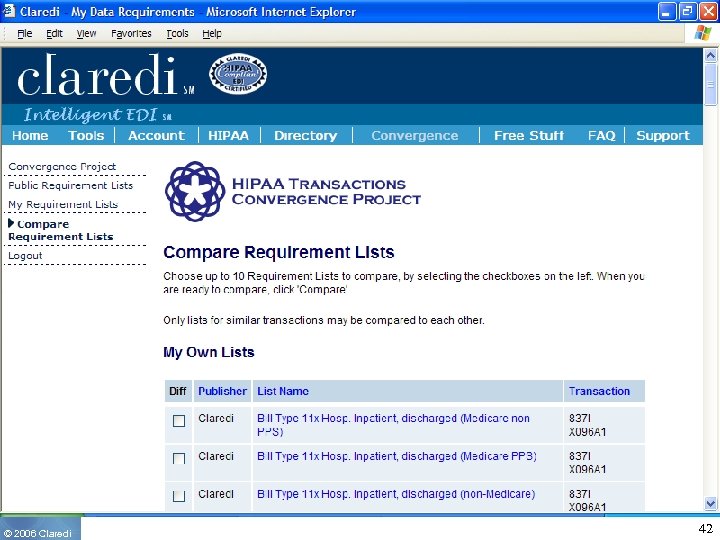Click the Internet Explorer page icon in title bar
The width and height of the screenshot is (720, 540).
[9, 11]
